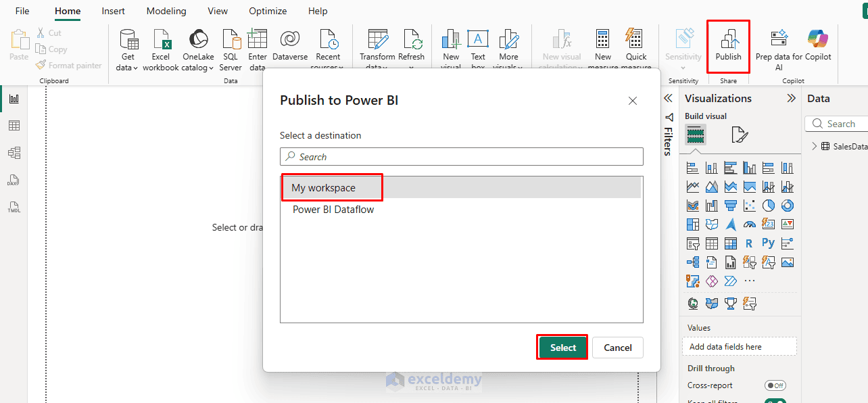The image size is (868, 403).
Task: Select the R script visual
Action: coord(749,243)
